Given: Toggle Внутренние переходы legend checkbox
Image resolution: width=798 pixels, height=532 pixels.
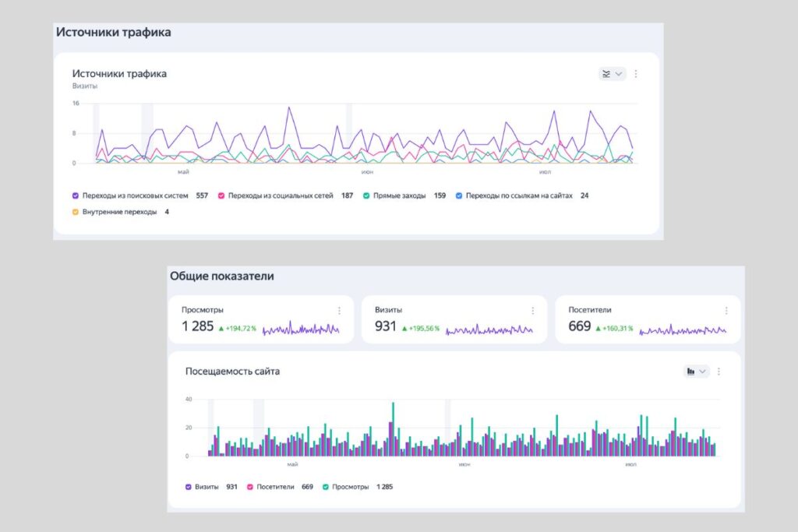Looking at the screenshot, I should coord(76,212).
